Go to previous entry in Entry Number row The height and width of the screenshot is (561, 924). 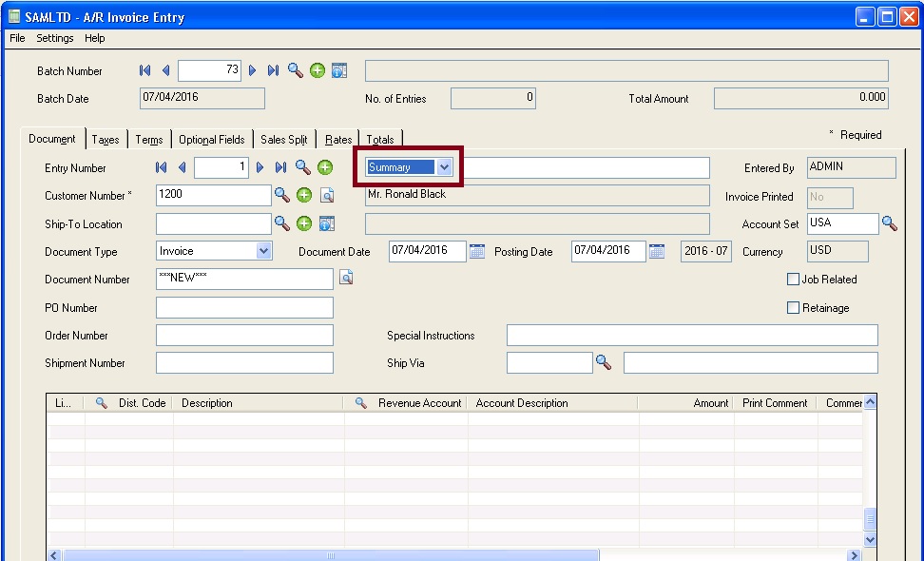pos(182,167)
